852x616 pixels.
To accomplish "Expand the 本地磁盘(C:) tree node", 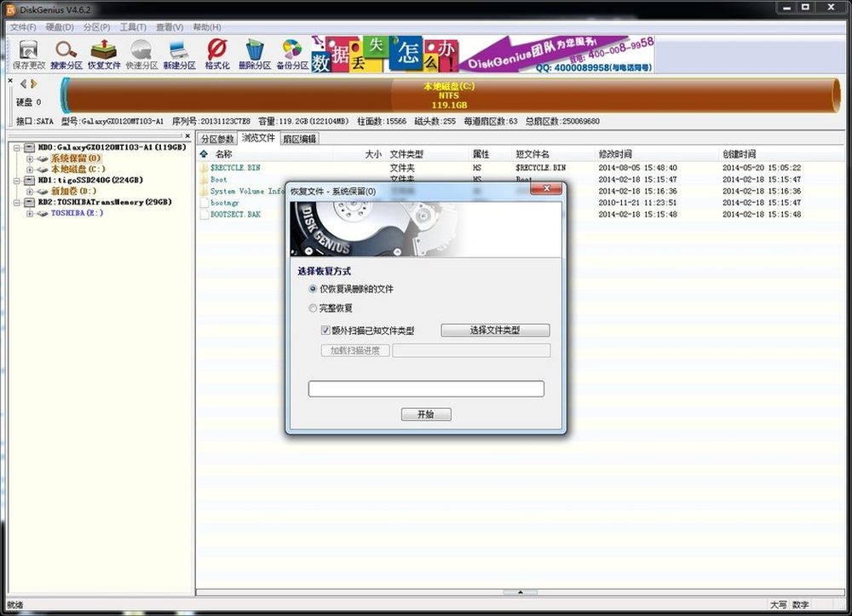I will tap(30, 170).
